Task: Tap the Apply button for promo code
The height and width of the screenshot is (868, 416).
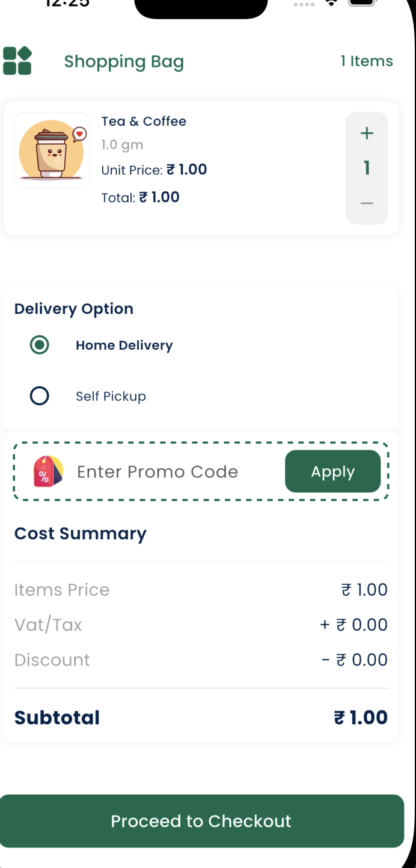Action: [332, 471]
